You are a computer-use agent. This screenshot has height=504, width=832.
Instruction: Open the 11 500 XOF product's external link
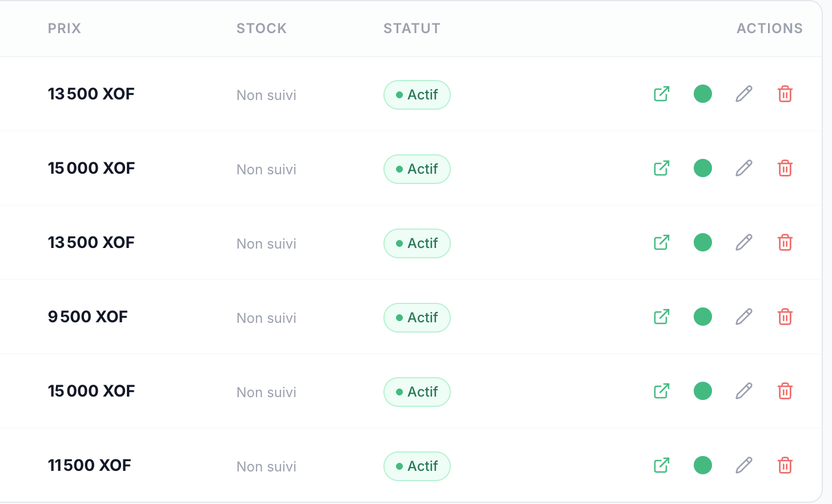662,465
